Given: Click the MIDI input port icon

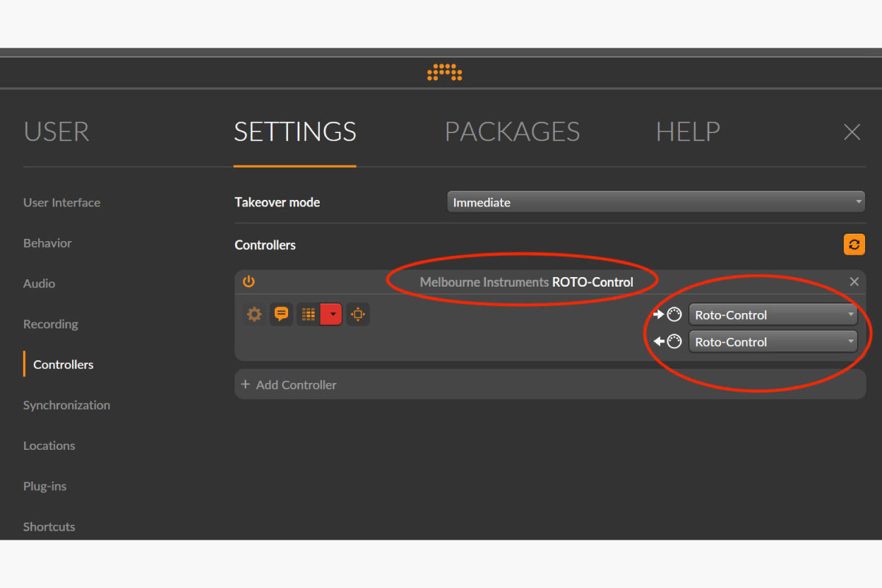Looking at the screenshot, I should (x=667, y=315).
